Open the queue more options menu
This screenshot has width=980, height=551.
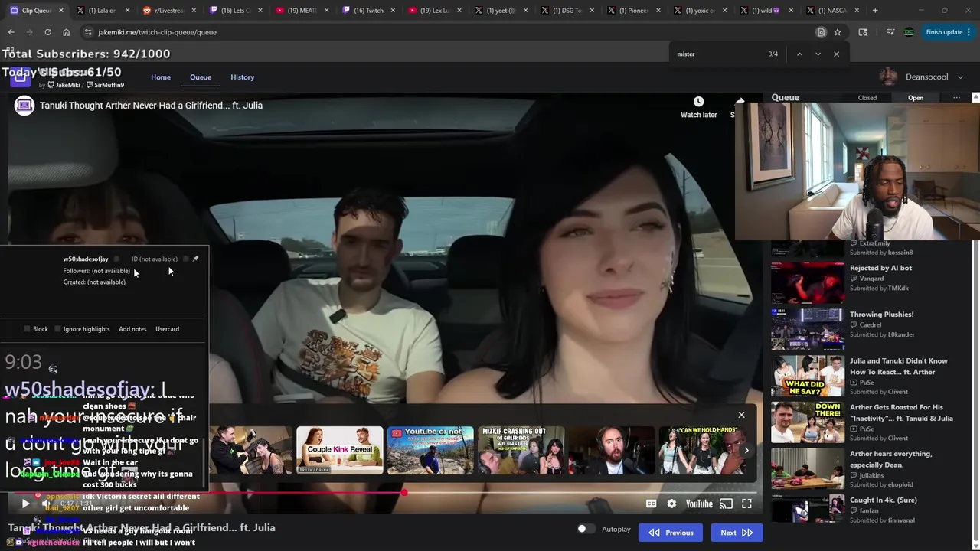pyautogui.click(x=956, y=98)
